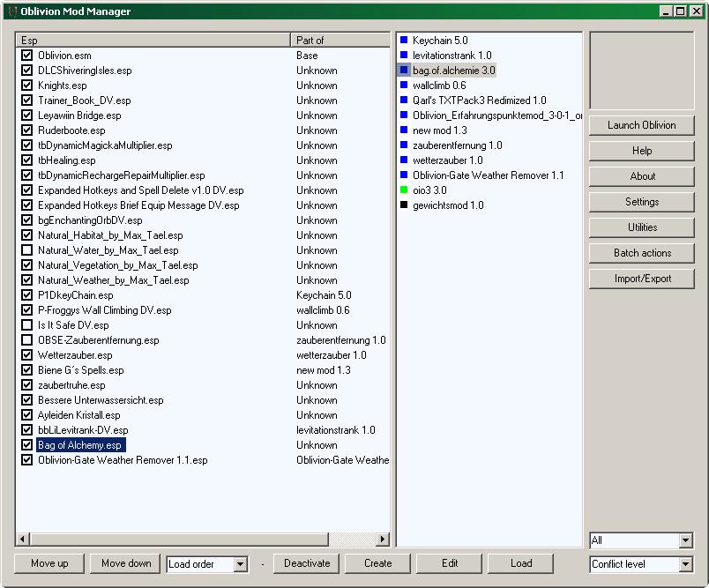This screenshot has height=588, width=709.
Task: Click the blue icon beside new mod 1.3
Action: pyautogui.click(x=404, y=130)
